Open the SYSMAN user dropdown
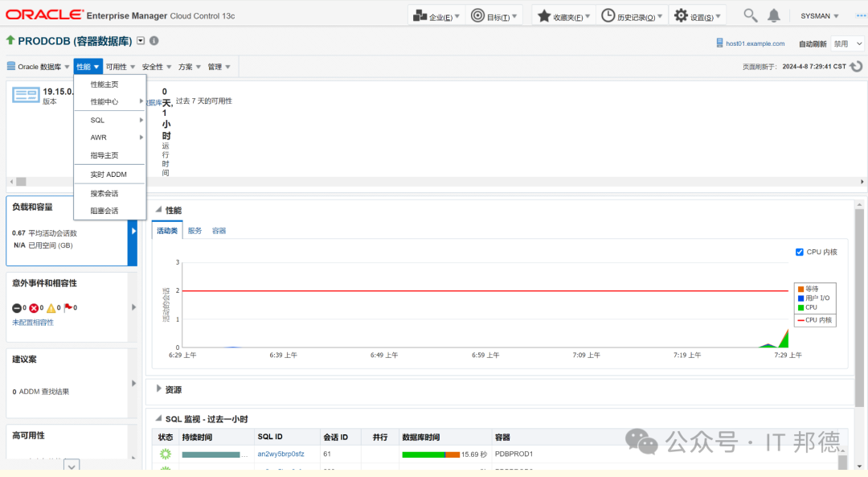The image size is (868, 477). tap(819, 16)
